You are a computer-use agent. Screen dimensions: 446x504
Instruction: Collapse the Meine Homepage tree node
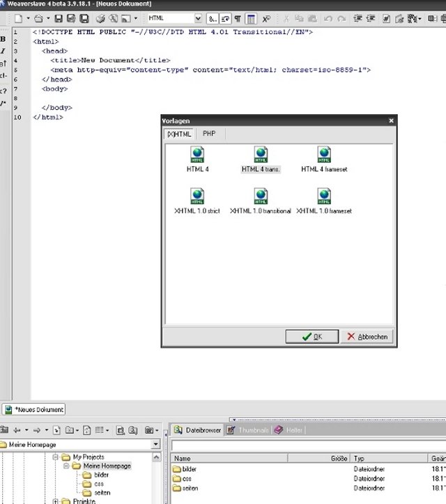[x=66, y=466]
